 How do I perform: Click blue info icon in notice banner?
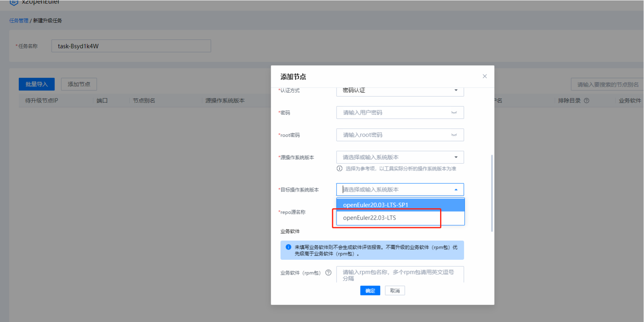coord(288,247)
